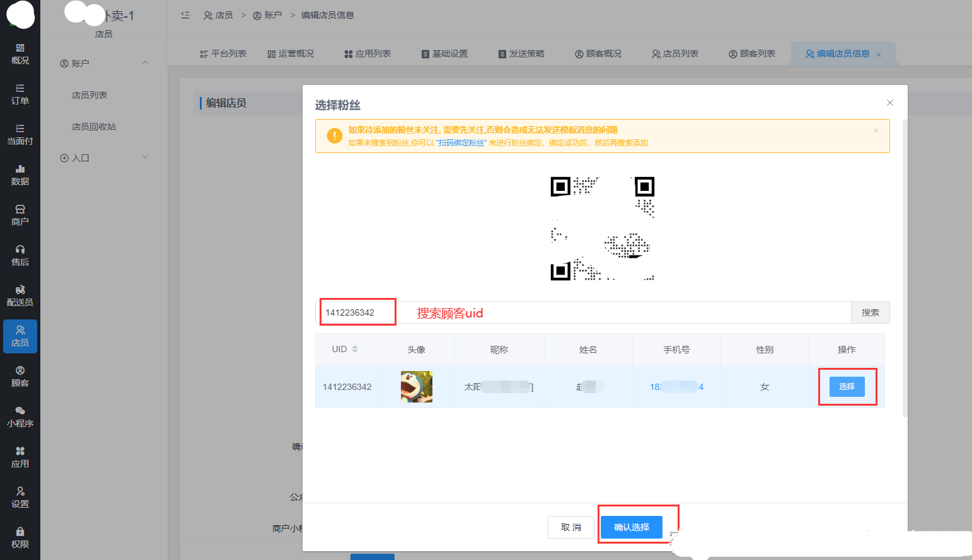972x560 pixels.
Task: Dismiss the yellow warning alert
Action: click(876, 131)
